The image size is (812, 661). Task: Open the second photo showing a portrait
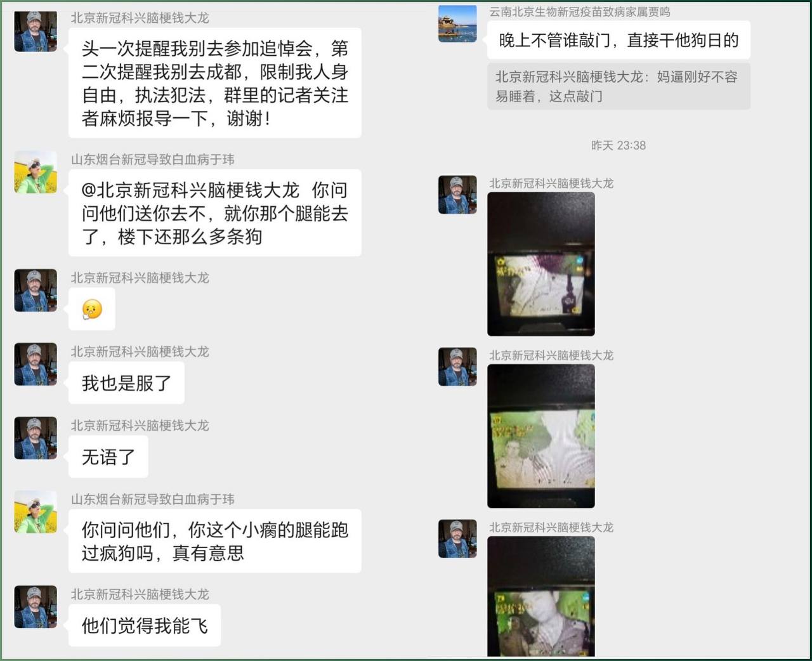coord(540,436)
